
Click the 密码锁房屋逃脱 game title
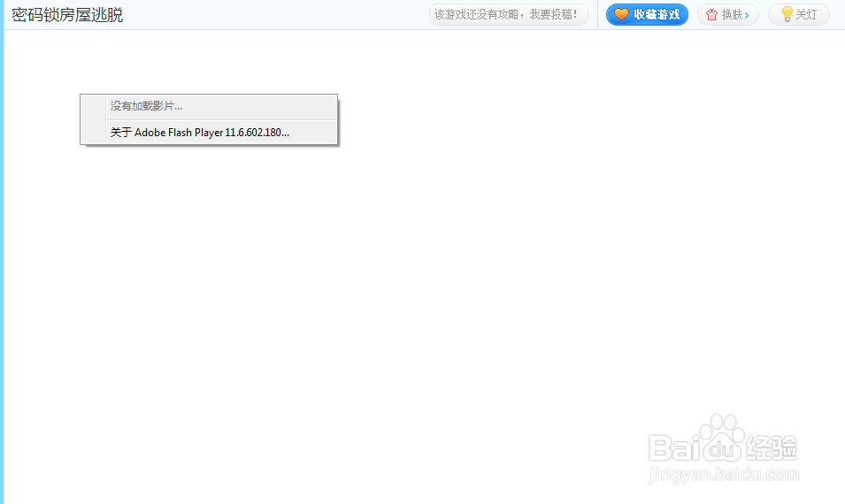[x=67, y=14]
